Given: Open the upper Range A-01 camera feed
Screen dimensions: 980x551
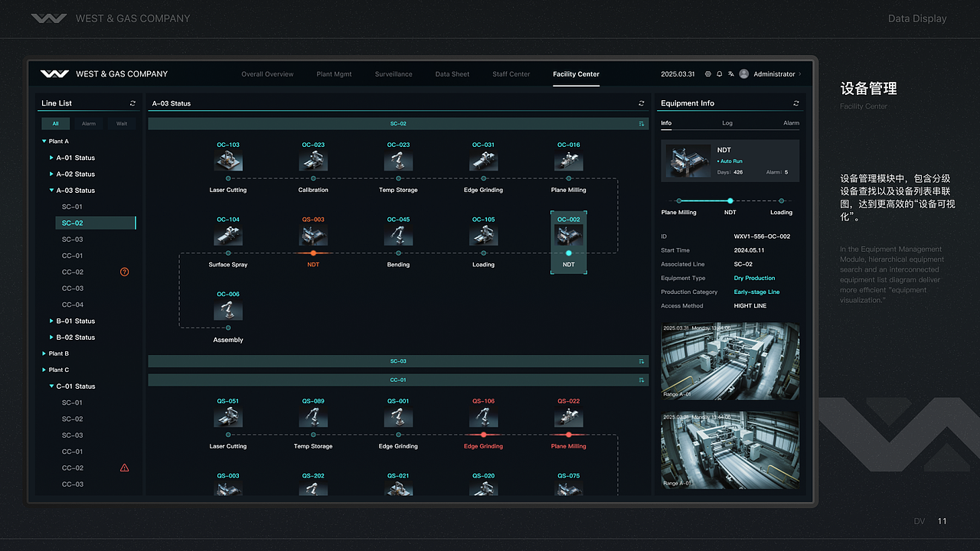Looking at the screenshot, I should (730, 360).
